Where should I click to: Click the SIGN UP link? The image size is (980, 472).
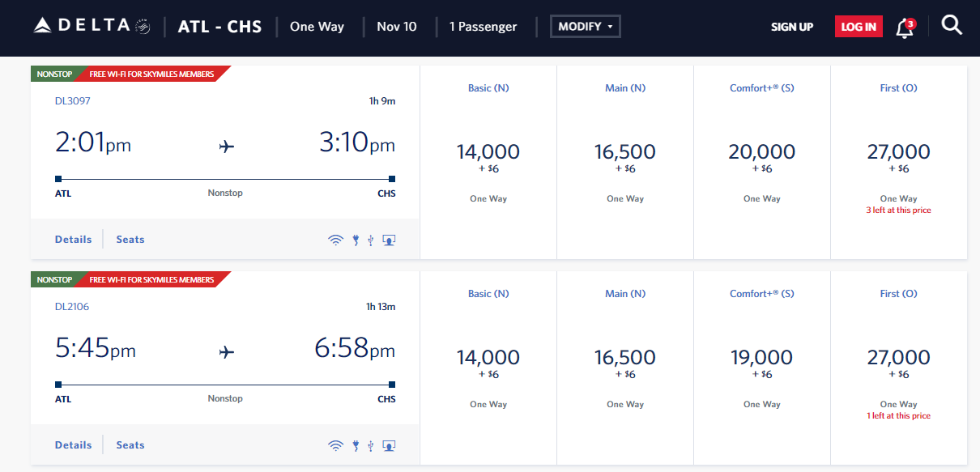point(792,27)
